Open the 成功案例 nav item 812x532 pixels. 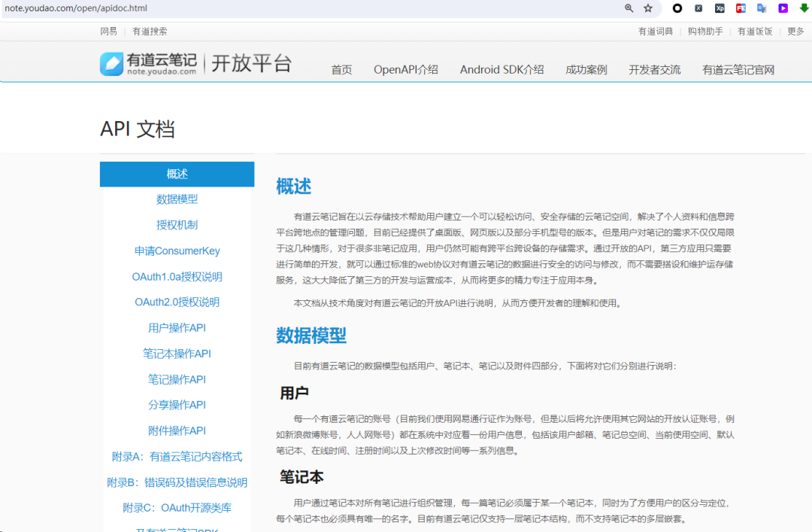pos(586,70)
